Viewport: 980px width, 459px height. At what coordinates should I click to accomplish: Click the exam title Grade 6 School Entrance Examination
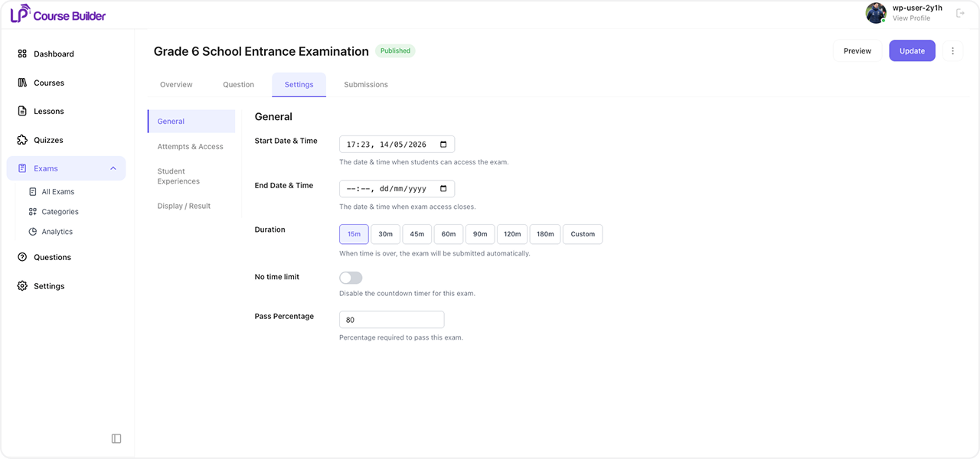tap(261, 51)
